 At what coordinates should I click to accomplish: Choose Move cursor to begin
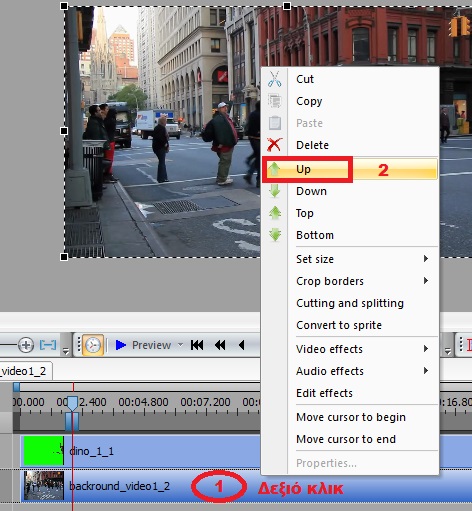click(350, 417)
